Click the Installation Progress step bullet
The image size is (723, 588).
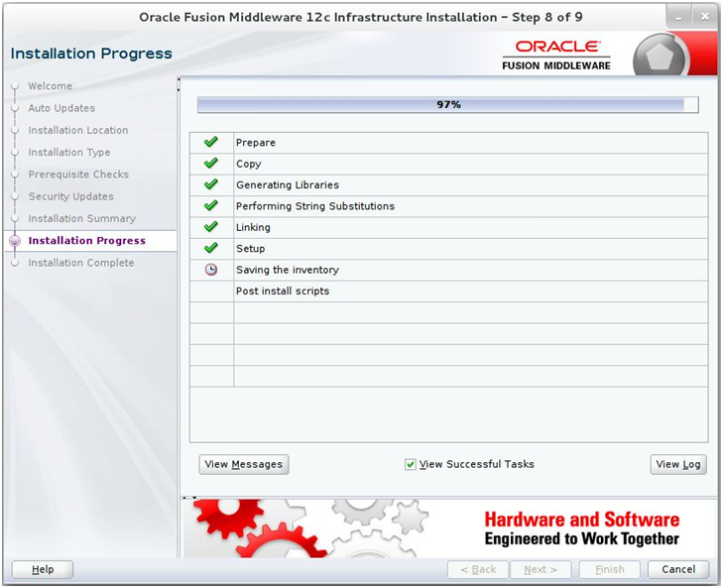coord(15,241)
